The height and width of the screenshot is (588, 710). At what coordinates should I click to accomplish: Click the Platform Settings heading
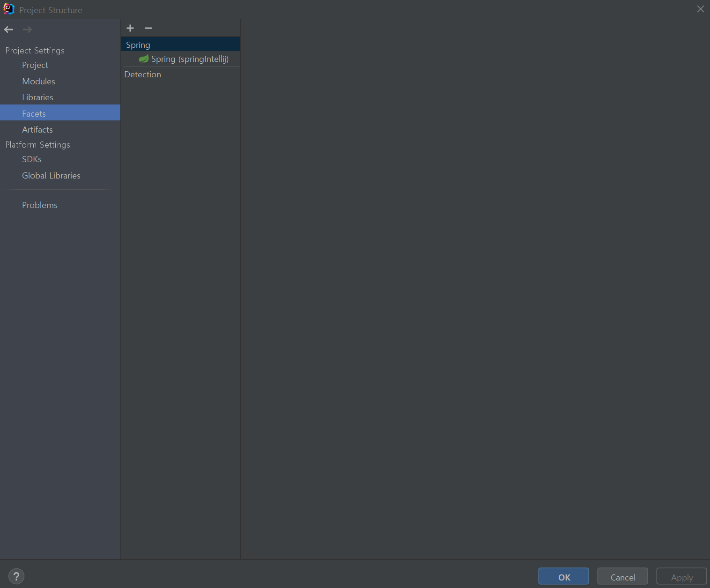[x=38, y=145]
